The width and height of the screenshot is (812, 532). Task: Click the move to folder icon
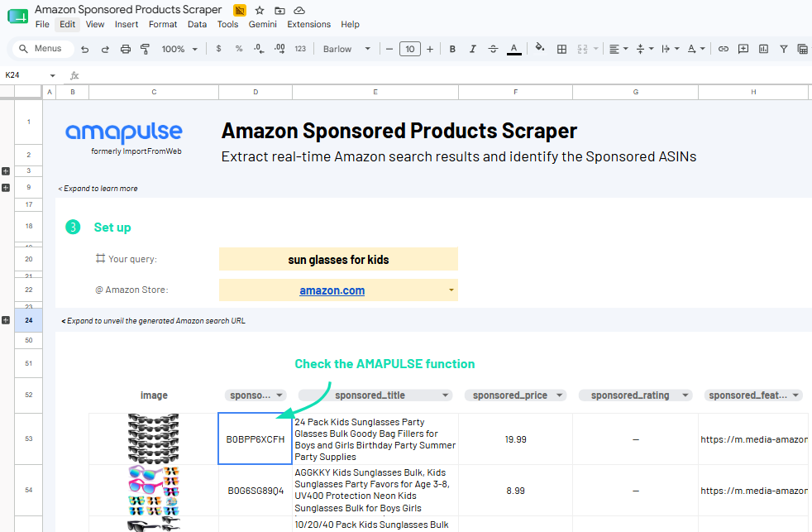point(279,11)
